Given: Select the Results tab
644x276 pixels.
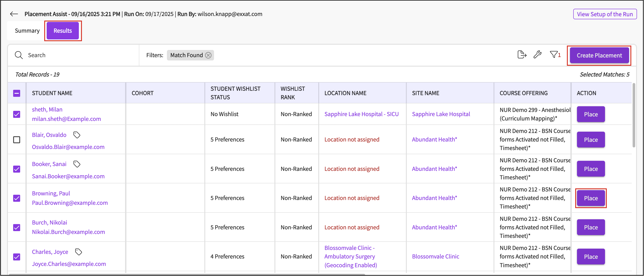Looking at the screenshot, I should [63, 30].
